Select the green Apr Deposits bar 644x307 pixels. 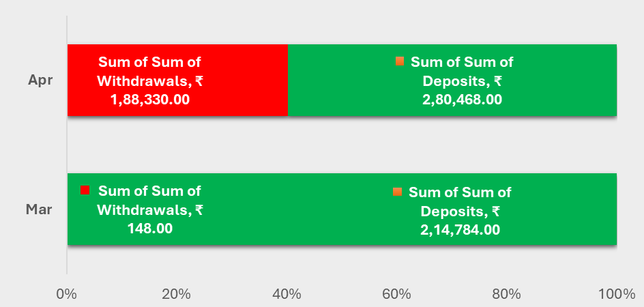click(x=452, y=80)
